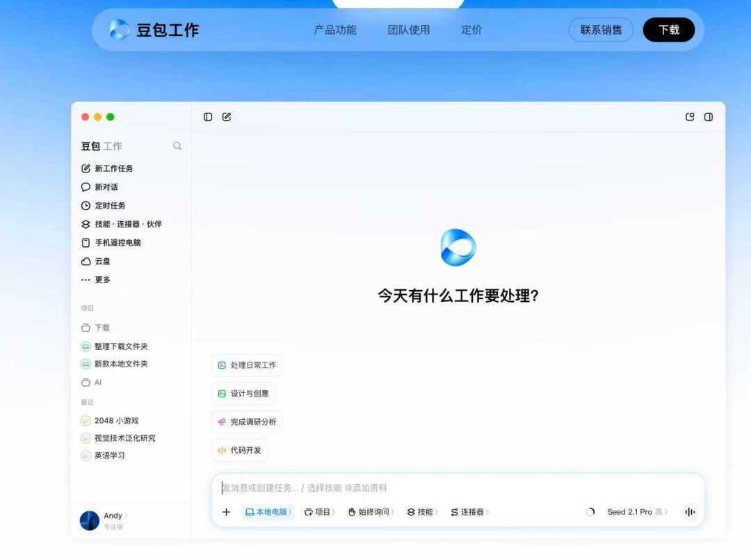Screen dimensions: 751x560
Task: Click the chat bubble icon beside 新对话
Action: (86, 187)
